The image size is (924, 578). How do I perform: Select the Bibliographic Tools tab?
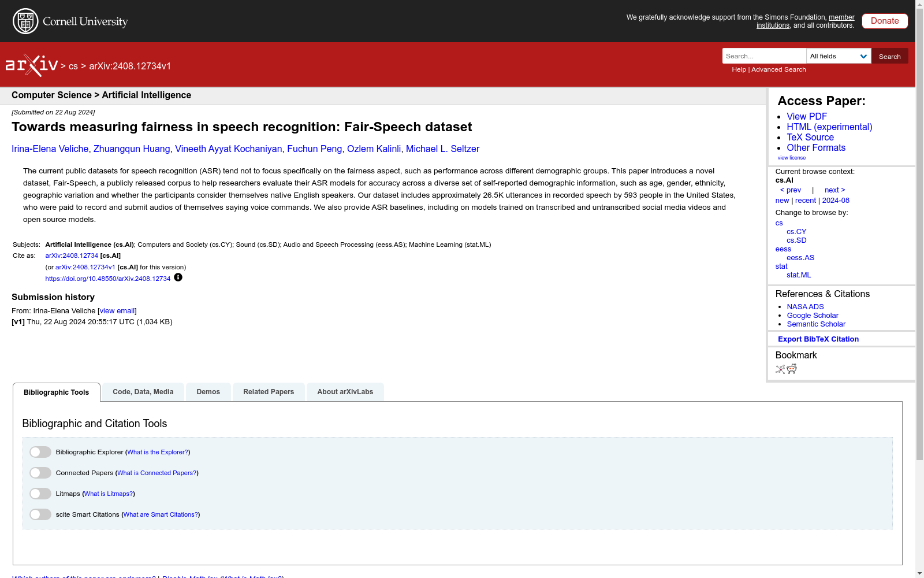pos(57,392)
